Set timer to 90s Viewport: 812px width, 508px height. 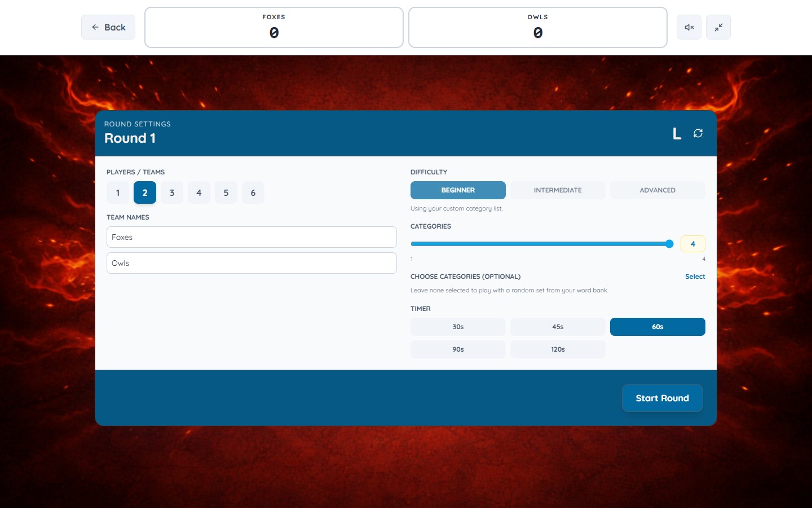pyautogui.click(x=458, y=349)
